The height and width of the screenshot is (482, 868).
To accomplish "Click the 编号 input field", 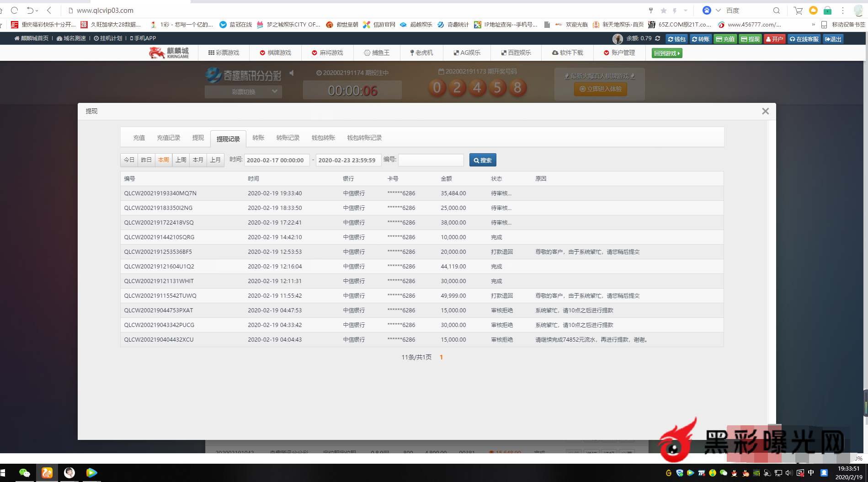I will point(431,160).
